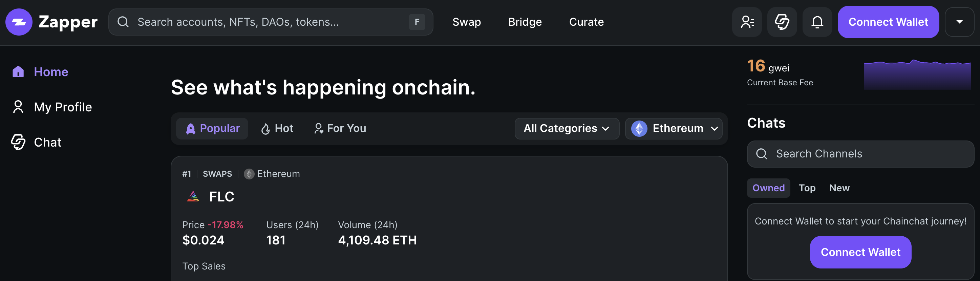Click the gas fee history chart

[x=917, y=74]
